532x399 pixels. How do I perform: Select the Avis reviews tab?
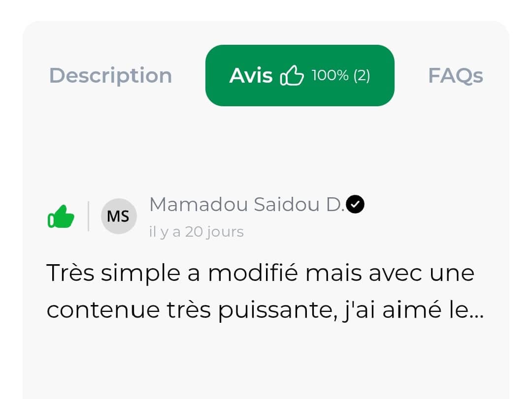[299, 76]
